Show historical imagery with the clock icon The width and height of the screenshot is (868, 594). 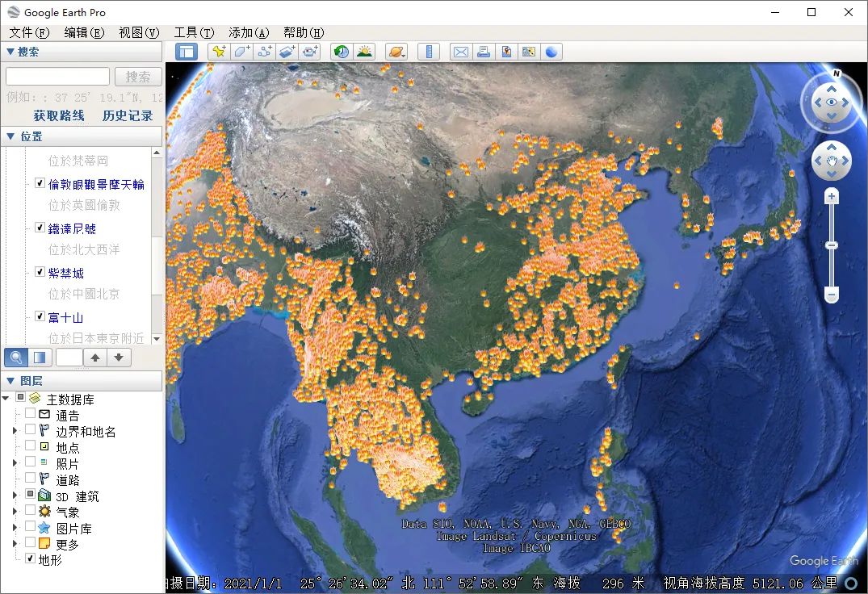[x=342, y=52]
